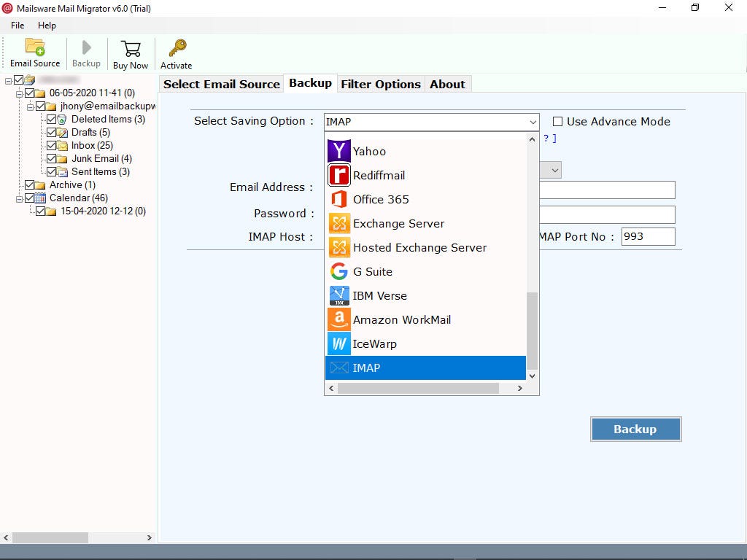Image resolution: width=747 pixels, height=560 pixels.
Task: Click the tree panel horizontal scrollbar thumb
Action: [50, 537]
